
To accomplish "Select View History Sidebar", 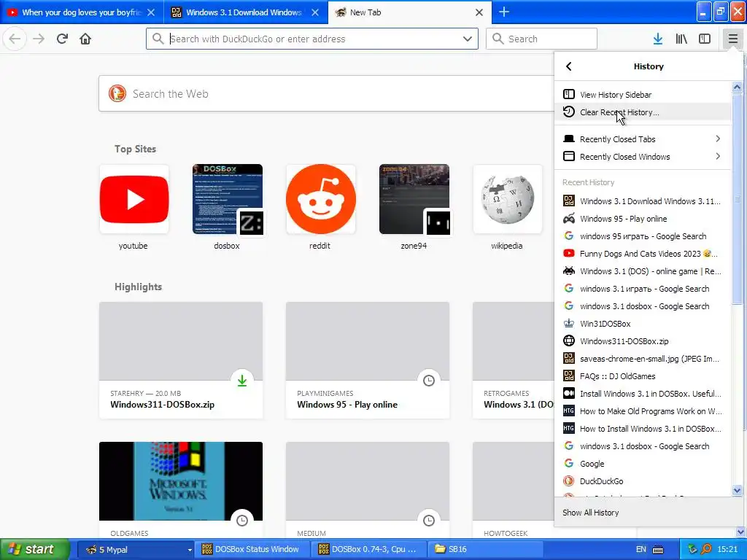I will (642, 94).
